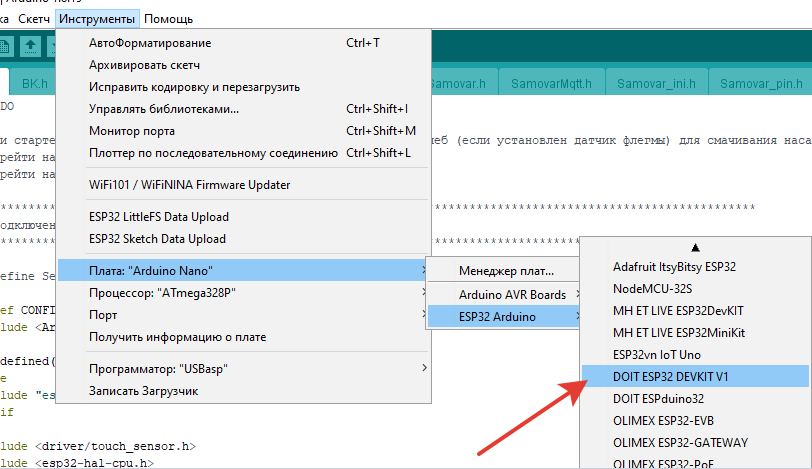Launch Плоттер по последовательному соединению
This screenshot has height=469, width=812.
click(243, 153)
